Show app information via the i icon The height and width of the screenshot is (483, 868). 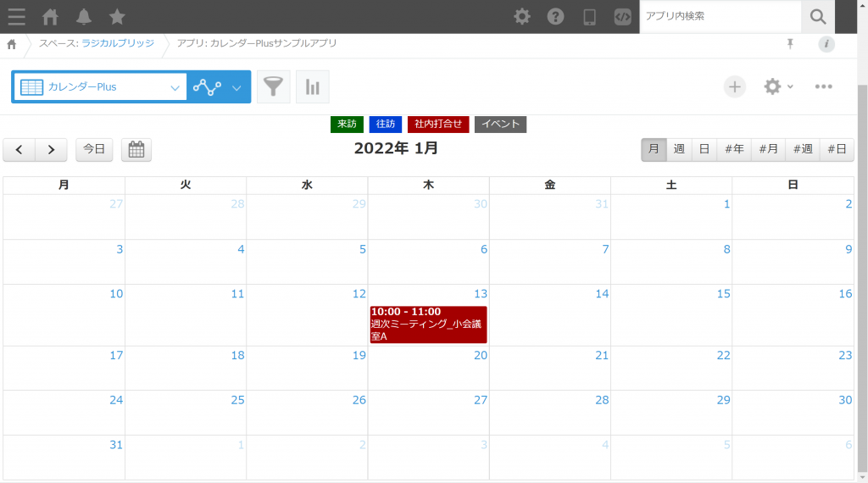826,44
